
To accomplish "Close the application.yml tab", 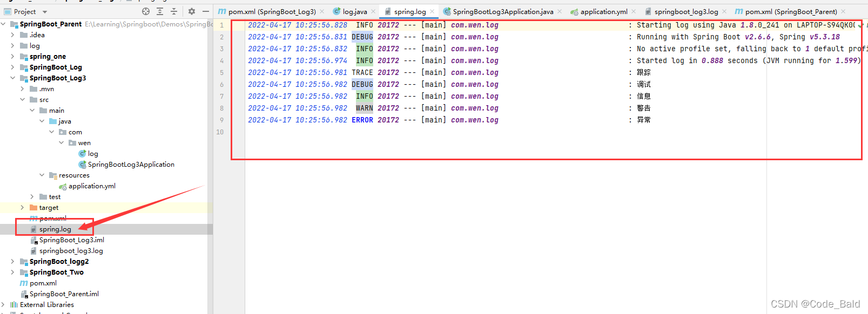I will 634,11.
